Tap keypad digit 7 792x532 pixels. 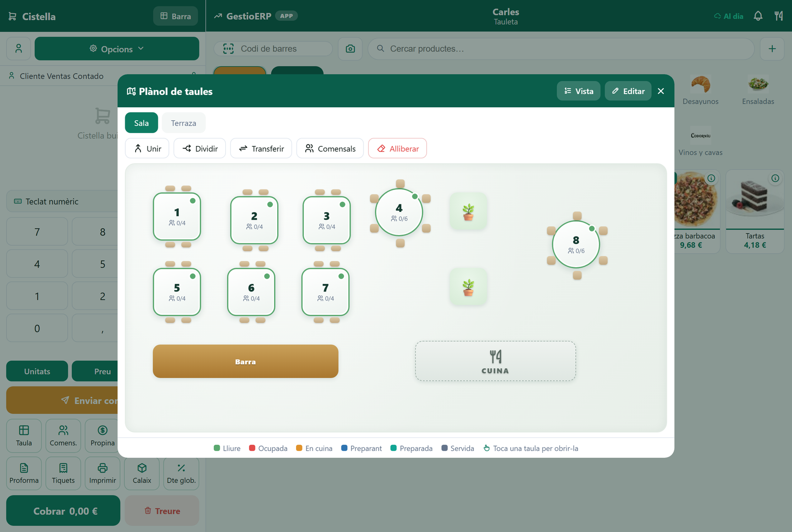tap(37, 232)
